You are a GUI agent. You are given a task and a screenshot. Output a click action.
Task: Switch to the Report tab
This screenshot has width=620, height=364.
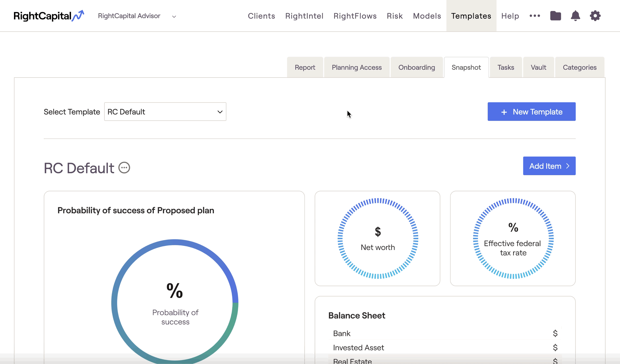point(305,67)
